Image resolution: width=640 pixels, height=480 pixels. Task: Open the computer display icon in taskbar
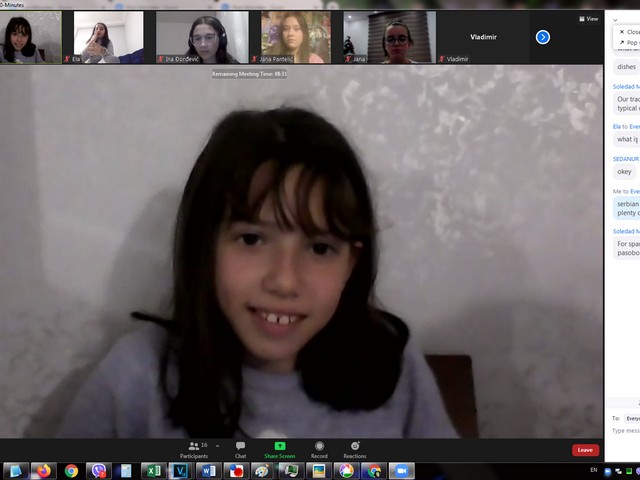click(291, 471)
